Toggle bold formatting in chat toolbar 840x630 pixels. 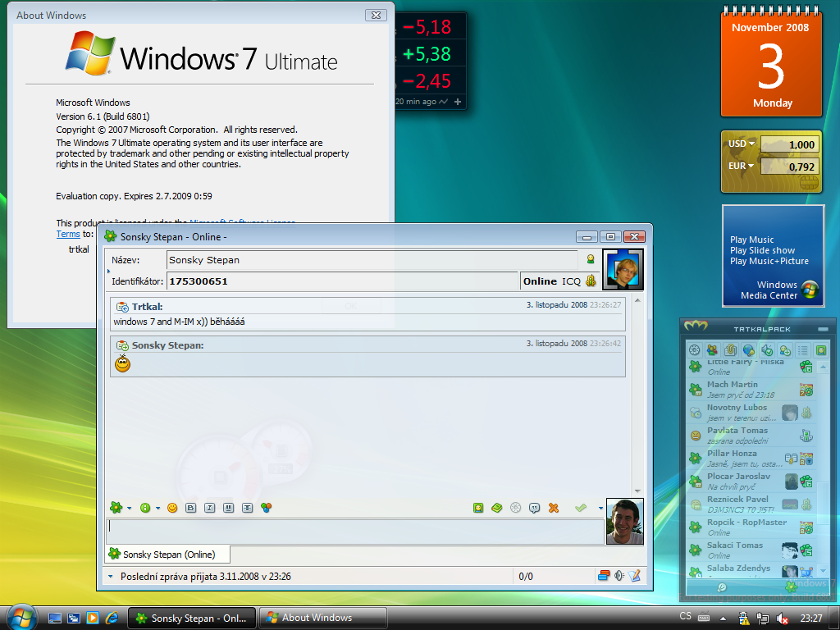pos(190,508)
